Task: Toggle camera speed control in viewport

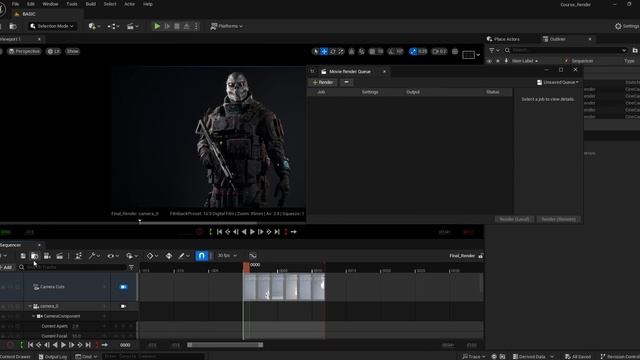Action: 440,51
